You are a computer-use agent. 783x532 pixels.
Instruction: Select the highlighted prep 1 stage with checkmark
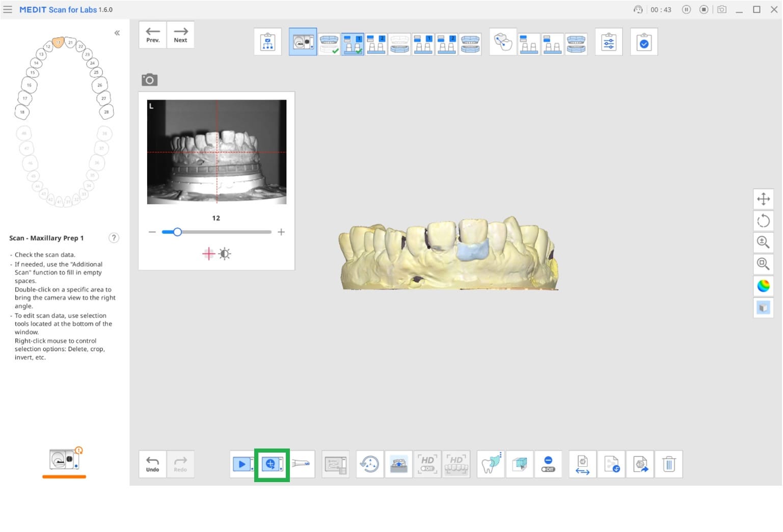(353, 44)
